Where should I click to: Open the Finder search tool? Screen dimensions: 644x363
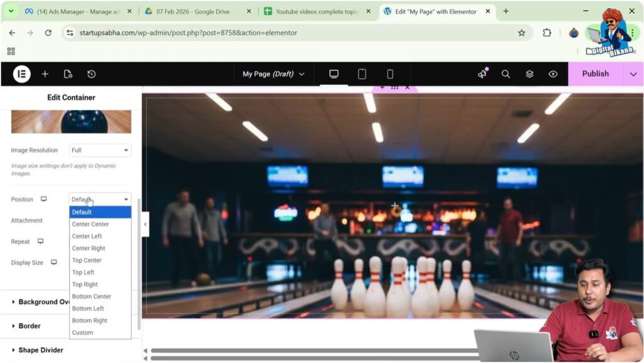506,74
